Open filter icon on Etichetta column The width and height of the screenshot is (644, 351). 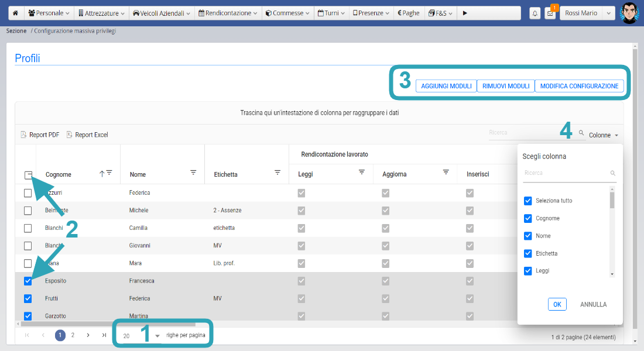pyautogui.click(x=278, y=173)
